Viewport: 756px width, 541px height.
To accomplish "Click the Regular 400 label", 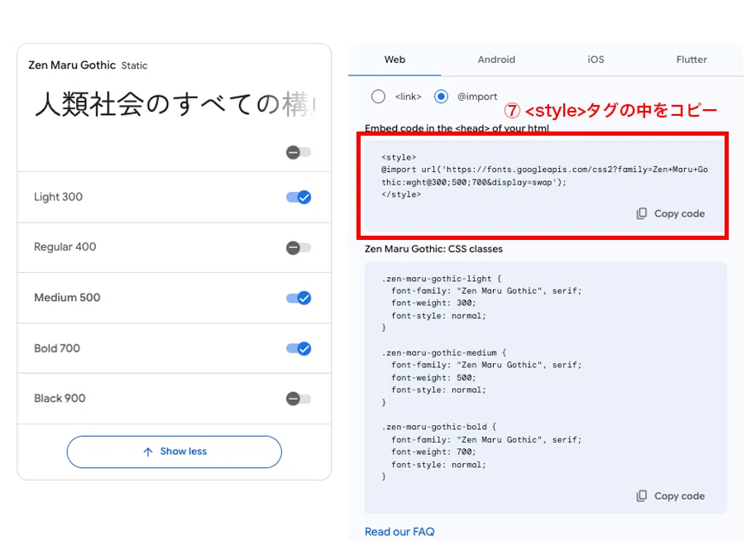I will (x=65, y=247).
